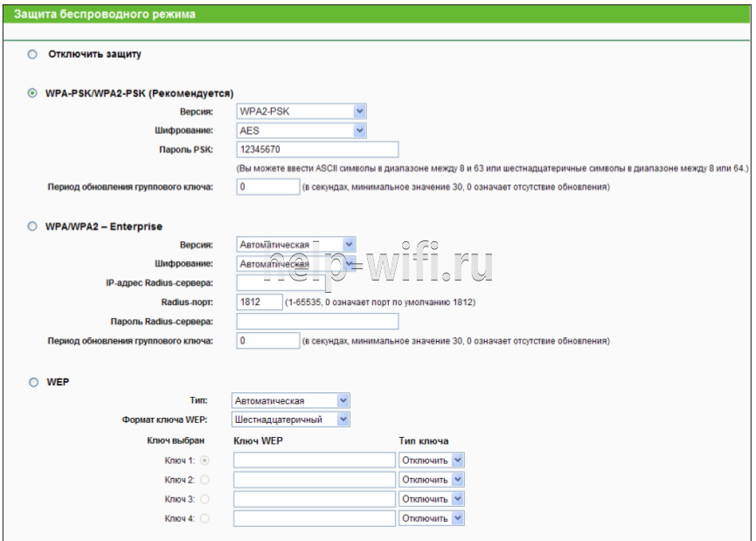Select the 'Ключ 2' radio button

click(x=206, y=480)
